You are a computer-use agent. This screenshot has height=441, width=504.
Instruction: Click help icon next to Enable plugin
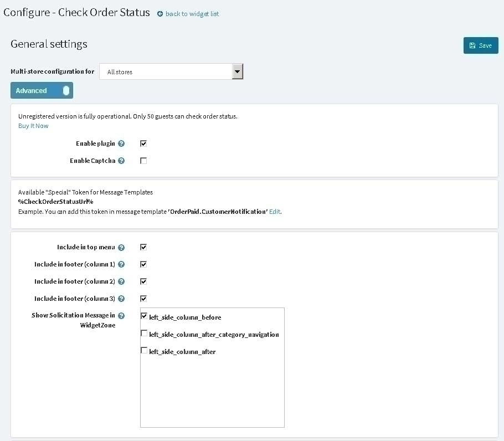pos(121,143)
